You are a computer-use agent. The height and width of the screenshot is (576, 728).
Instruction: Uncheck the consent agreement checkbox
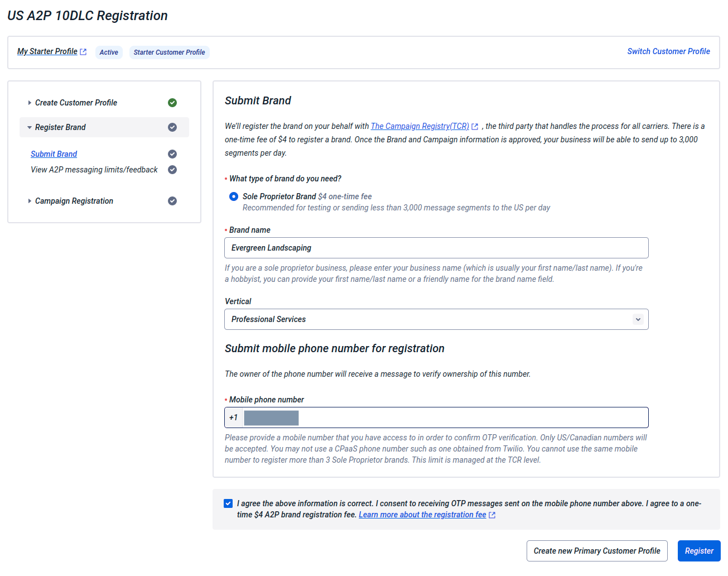point(228,503)
